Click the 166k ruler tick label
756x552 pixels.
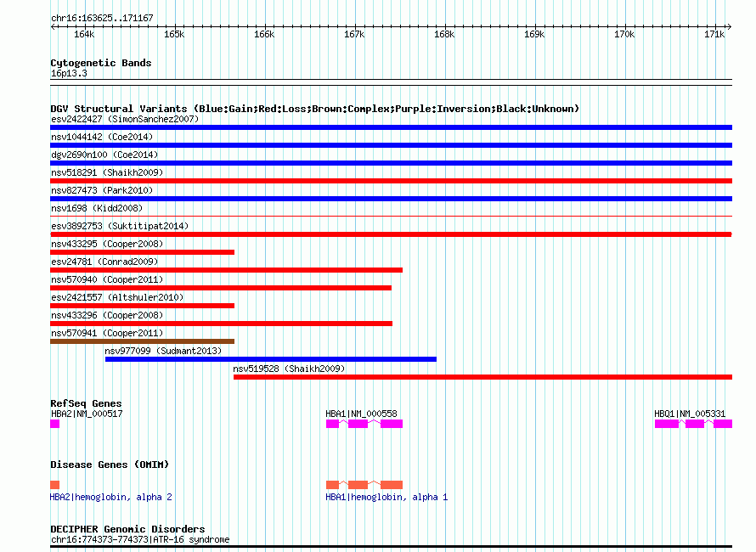tap(264, 34)
